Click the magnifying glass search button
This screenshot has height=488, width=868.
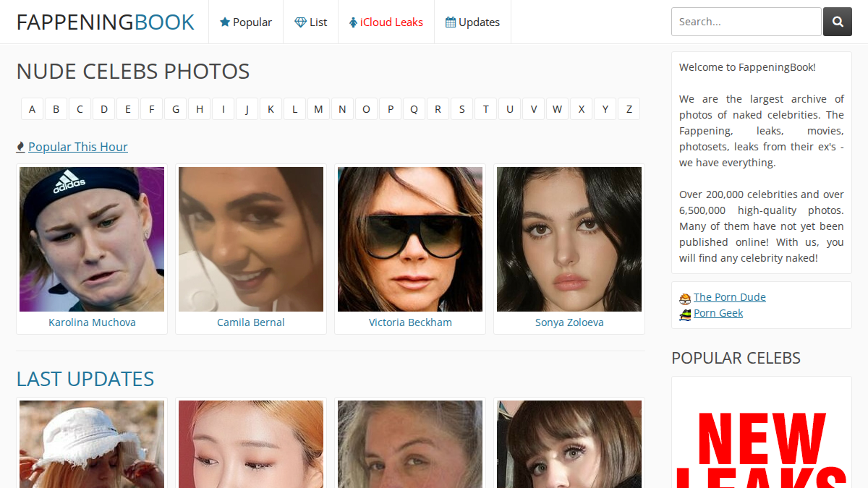pos(838,22)
